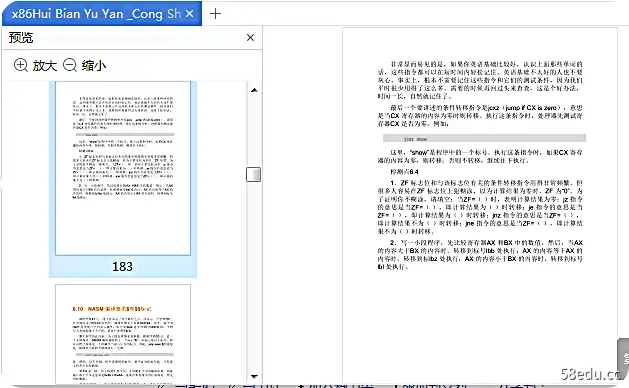The height and width of the screenshot is (388, 629).
Task: Click the page number 183 label
Action: [122, 266]
